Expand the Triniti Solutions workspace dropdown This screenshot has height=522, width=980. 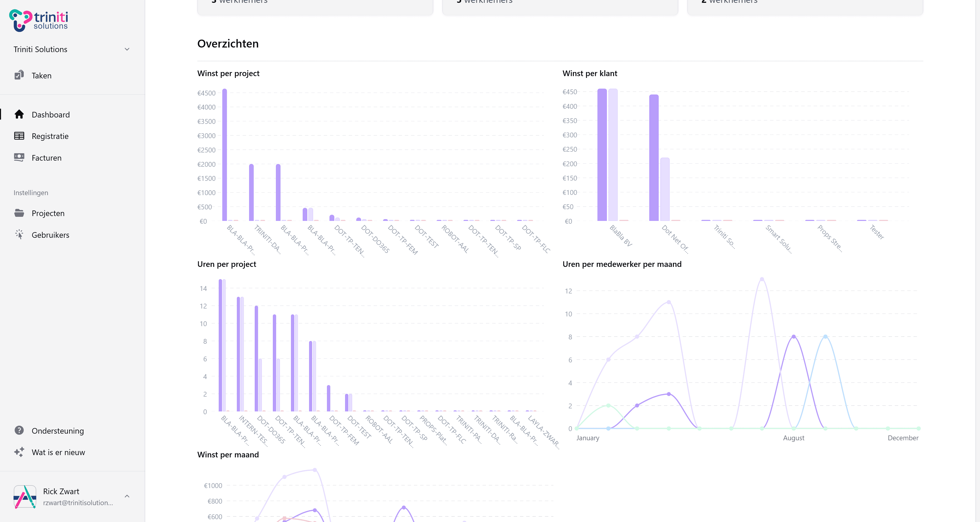point(127,49)
